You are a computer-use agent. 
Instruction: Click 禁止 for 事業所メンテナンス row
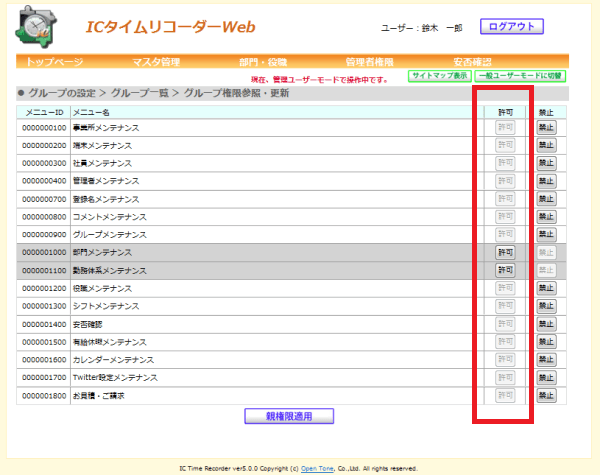[x=546, y=127]
